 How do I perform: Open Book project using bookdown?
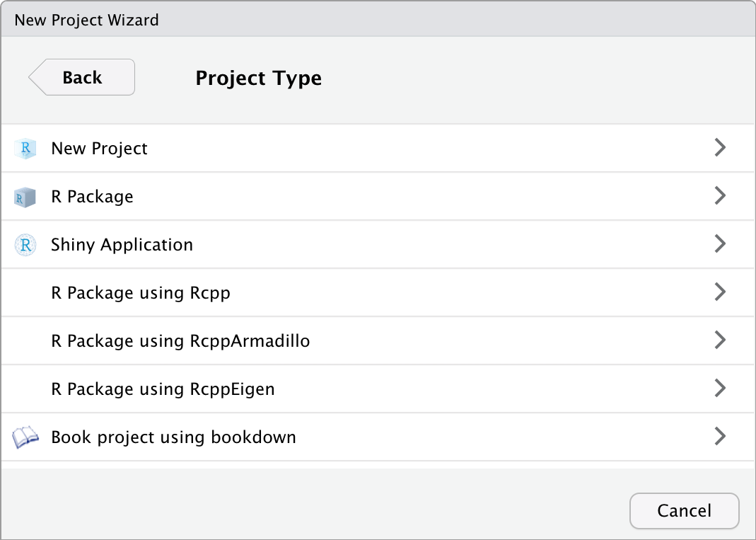(x=173, y=437)
